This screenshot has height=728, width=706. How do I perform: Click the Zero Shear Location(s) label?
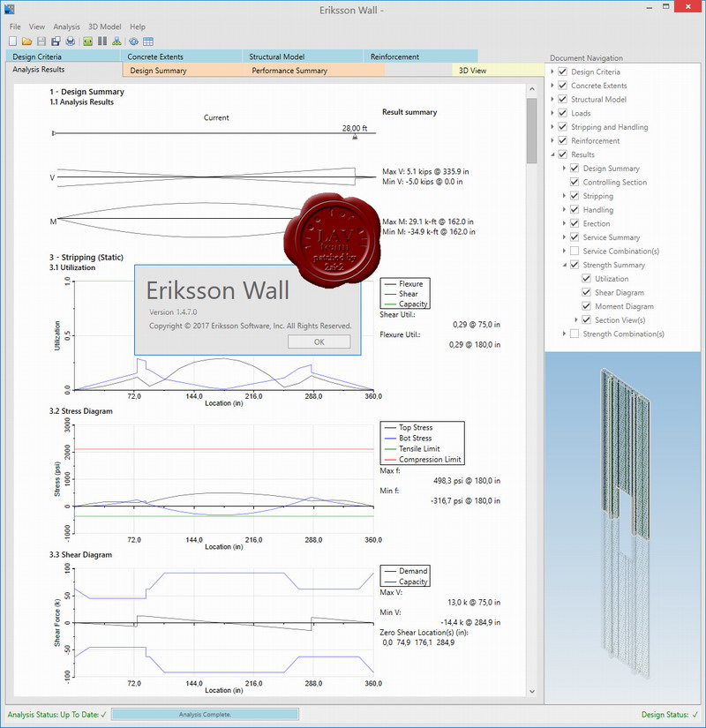(424, 633)
